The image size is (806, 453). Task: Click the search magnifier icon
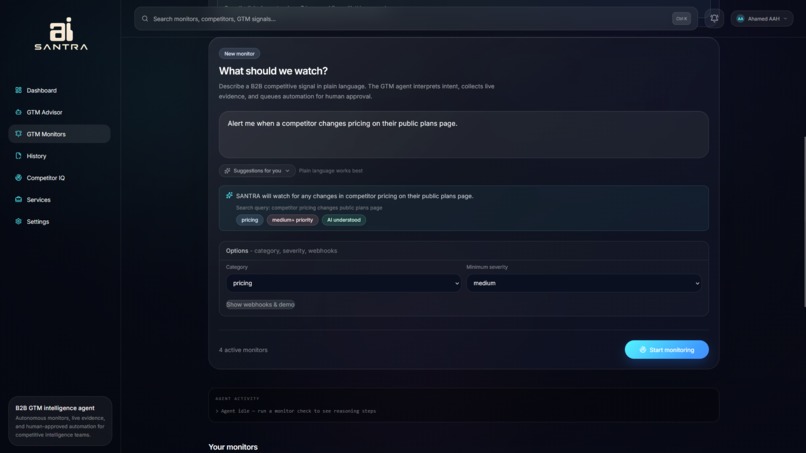[145, 19]
